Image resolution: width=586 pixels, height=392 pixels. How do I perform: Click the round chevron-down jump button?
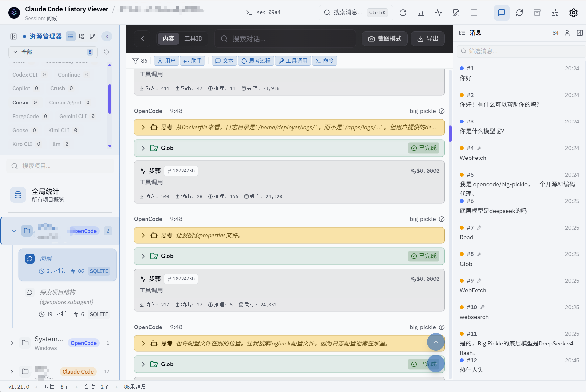(436, 364)
